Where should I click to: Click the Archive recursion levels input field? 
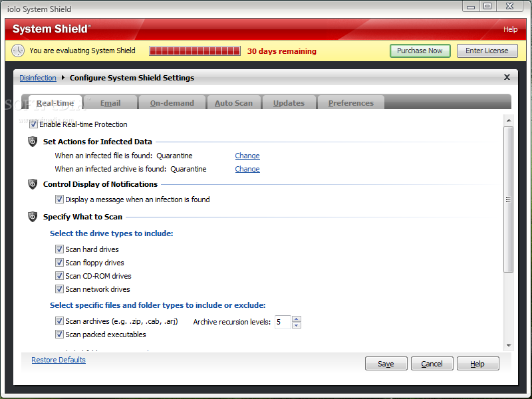[283, 322]
